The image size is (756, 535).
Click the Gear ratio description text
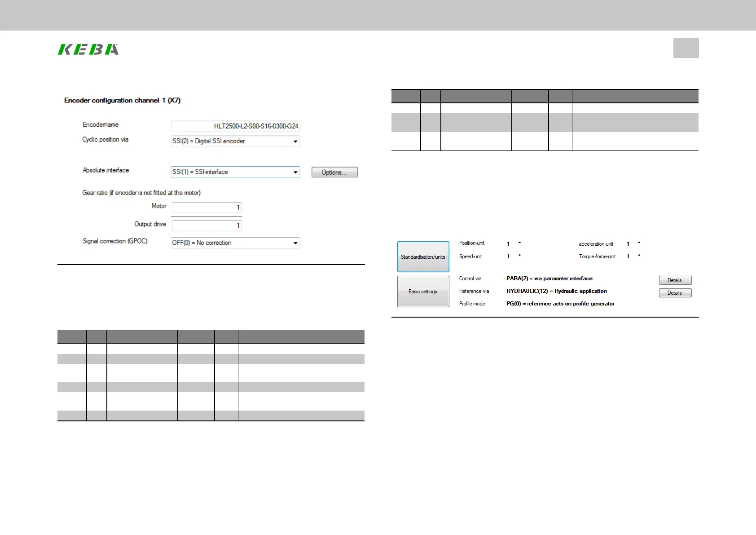141,193
